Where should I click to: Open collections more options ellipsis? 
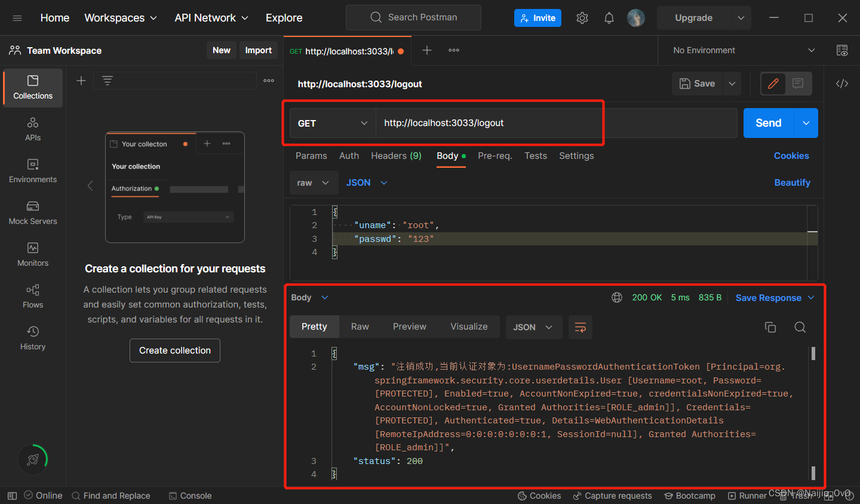pyautogui.click(x=269, y=81)
